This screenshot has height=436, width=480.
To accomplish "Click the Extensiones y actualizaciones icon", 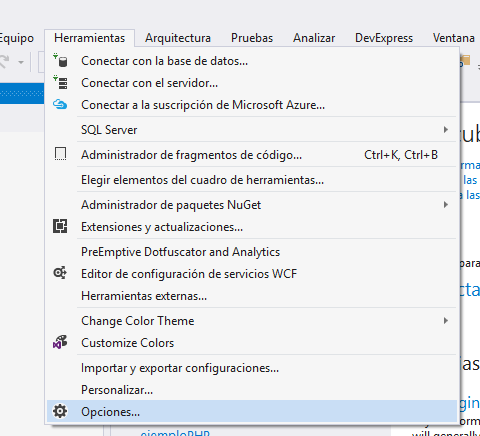I will click(60, 227).
